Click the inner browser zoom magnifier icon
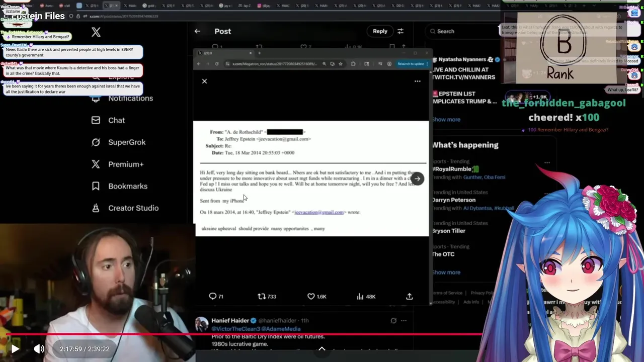Screen dimensions: 644x362 pyautogui.click(x=324, y=64)
